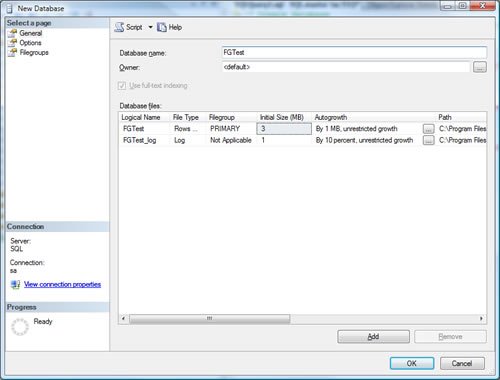Screen dimensions: 500x380
Task: Minimize the New Database window
Action: tap(448, 6)
